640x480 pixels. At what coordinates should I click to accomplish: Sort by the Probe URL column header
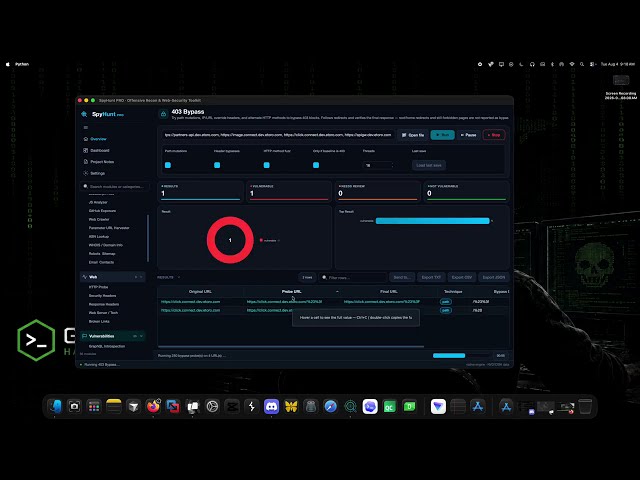point(291,291)
